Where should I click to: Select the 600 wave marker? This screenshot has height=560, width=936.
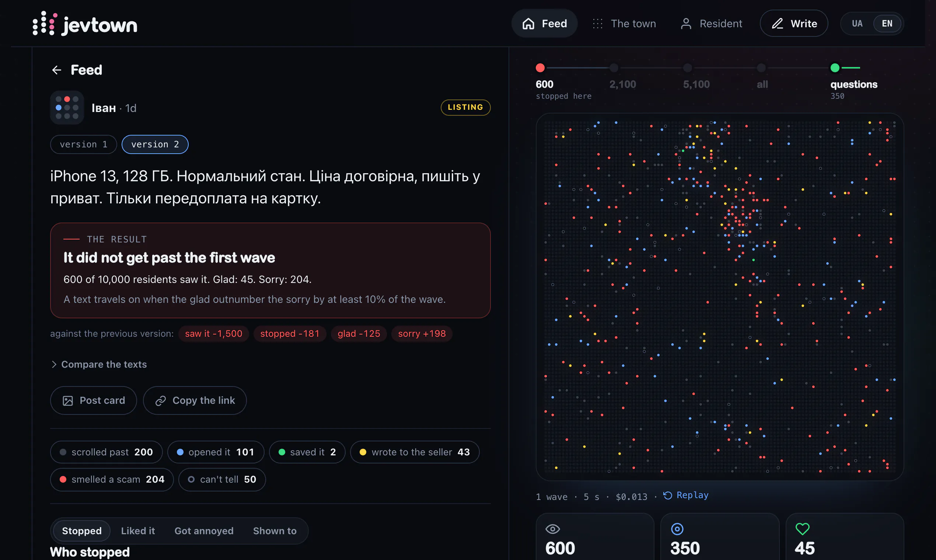click(540, 68)
